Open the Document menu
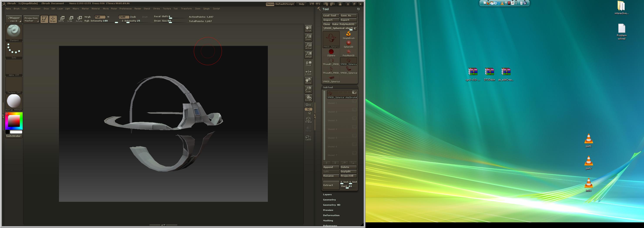The height and width of the screenshot is (228, 644). point(35,9)
